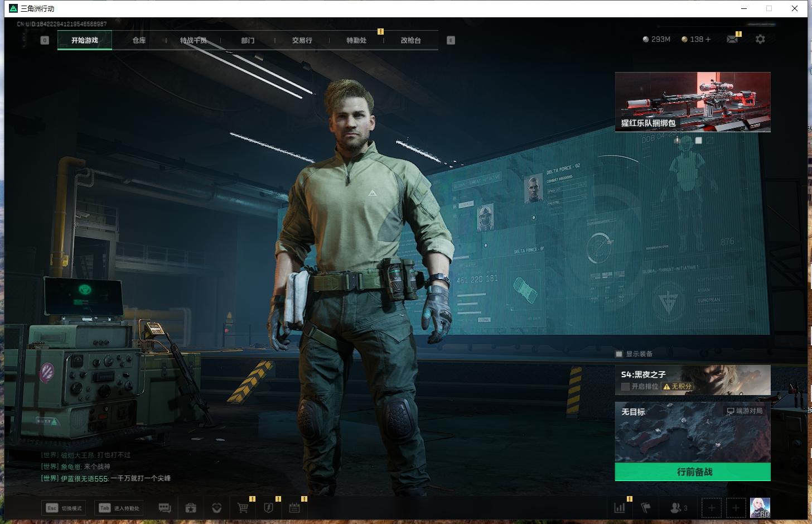
Task: Click the 端游对局 label
Action: (x=745, y=411)
